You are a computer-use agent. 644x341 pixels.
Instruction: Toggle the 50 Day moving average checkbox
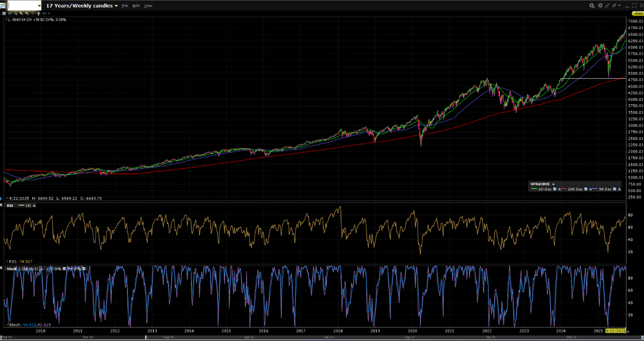(x=614, y=189)
